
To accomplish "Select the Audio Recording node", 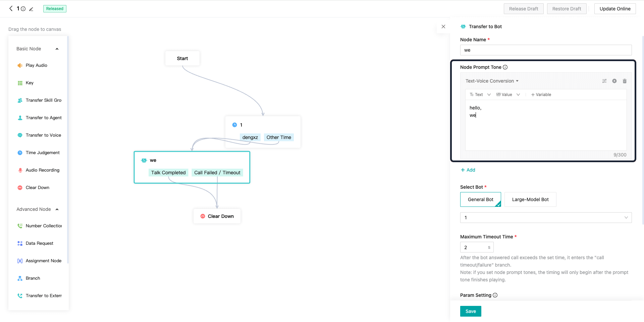I will point(42,170).
